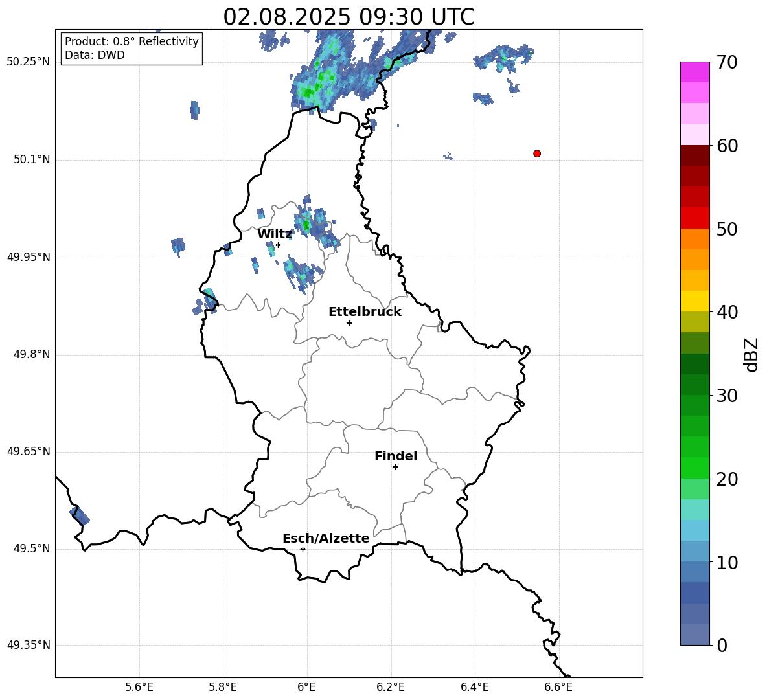Click the Ettelbruck station cross marker

[x=349, y=322]
